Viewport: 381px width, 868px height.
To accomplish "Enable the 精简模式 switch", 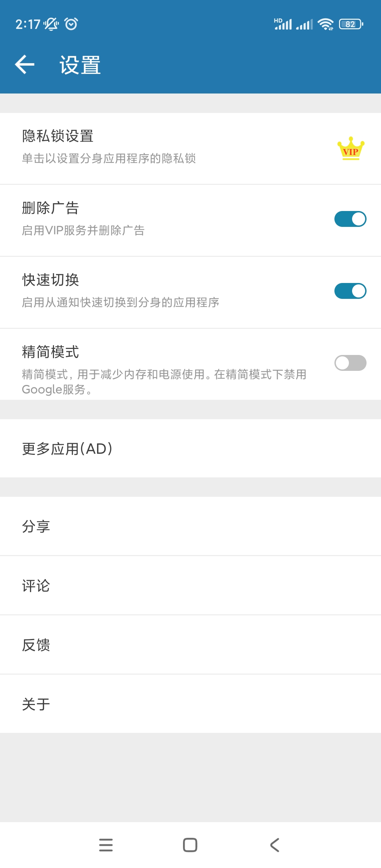I will [350, 363].
